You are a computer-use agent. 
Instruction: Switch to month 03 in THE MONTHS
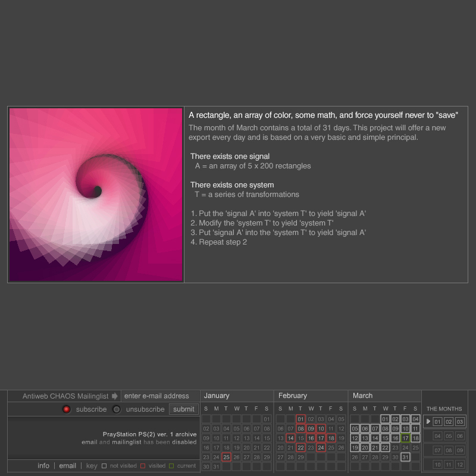coord(459,422)
